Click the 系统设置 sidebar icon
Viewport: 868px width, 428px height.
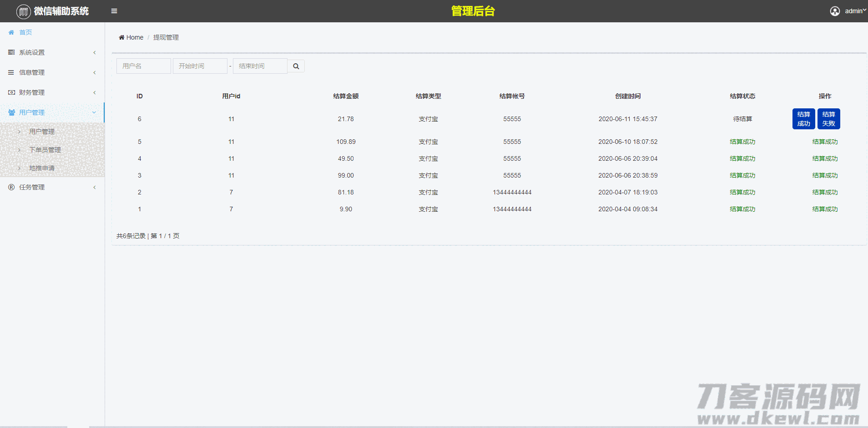(11, 52)
